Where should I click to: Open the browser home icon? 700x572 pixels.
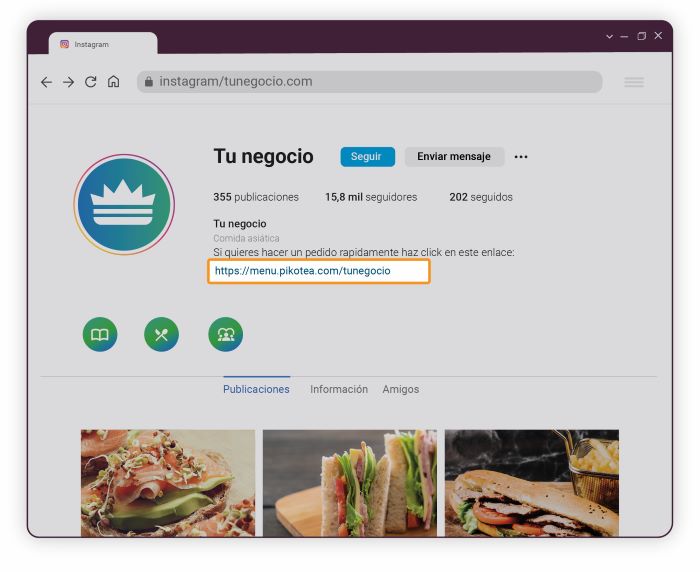[x=113, y=81]
